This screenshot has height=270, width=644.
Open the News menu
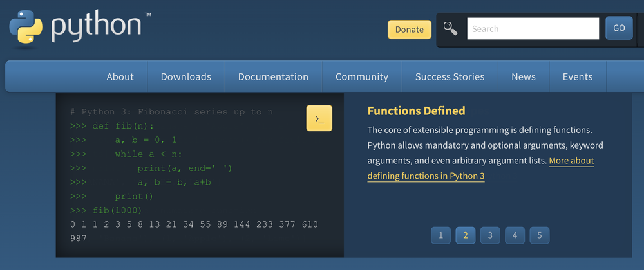tap(523, 76)
